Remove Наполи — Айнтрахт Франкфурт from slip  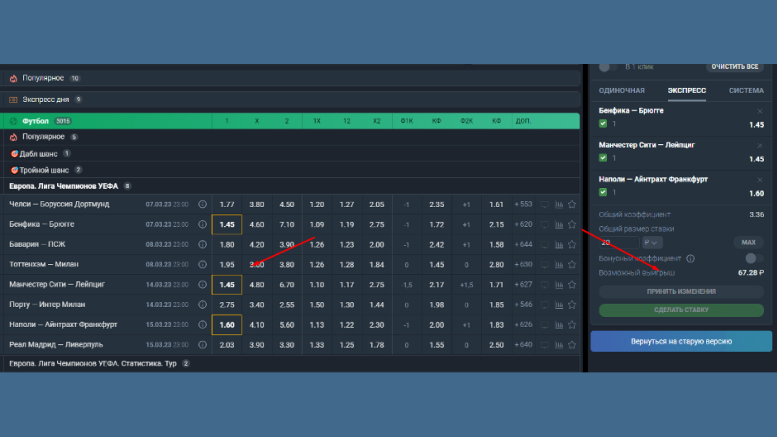click(x=759, y=180)
